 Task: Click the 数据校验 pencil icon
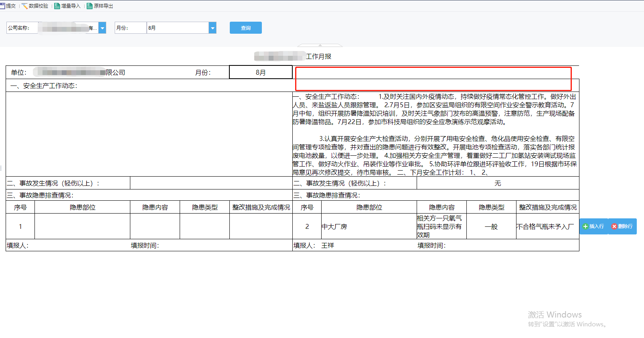click(x=24, y=6)
